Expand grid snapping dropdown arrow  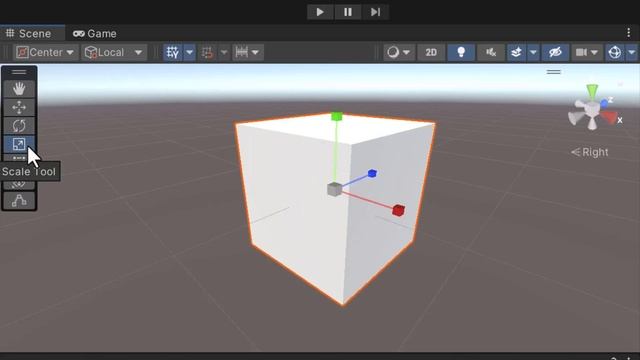[x=224, y=52]
